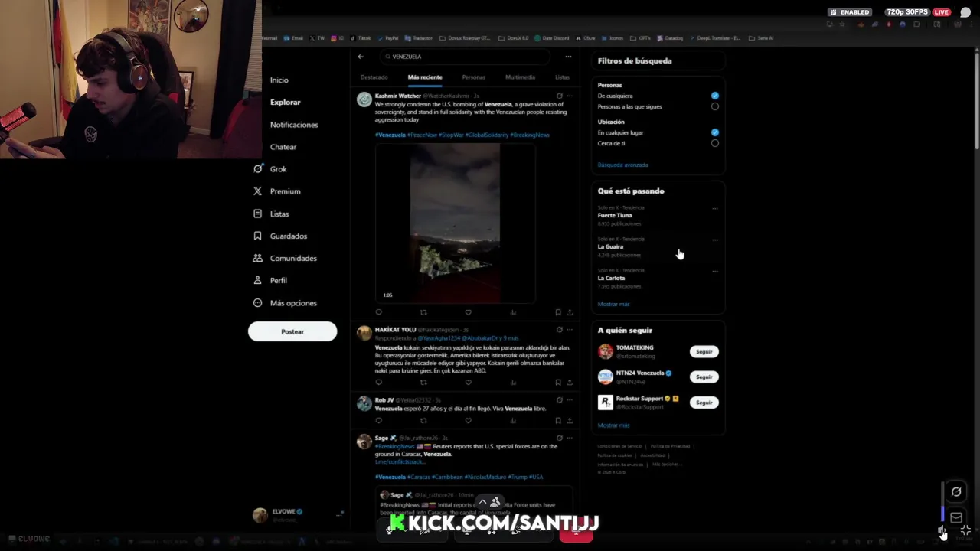The height and width of the screenshot is (551, 980).
Task: Like the Rob JV post
Action: click(468, 420)
